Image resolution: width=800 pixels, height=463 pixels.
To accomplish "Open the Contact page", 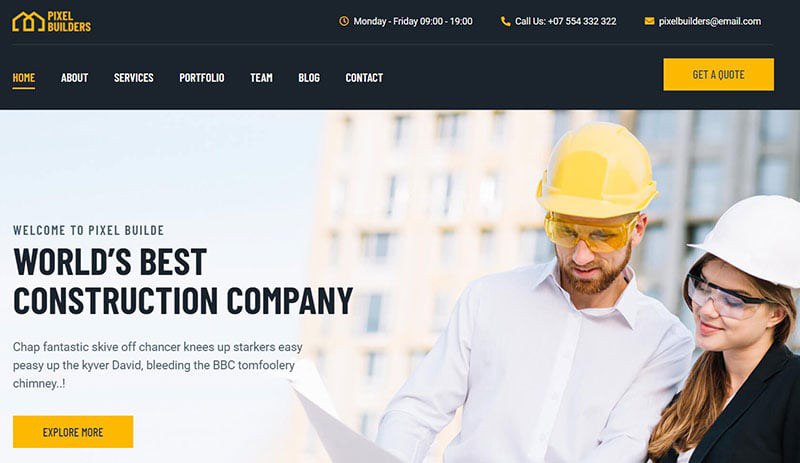I will coord(364,78).
